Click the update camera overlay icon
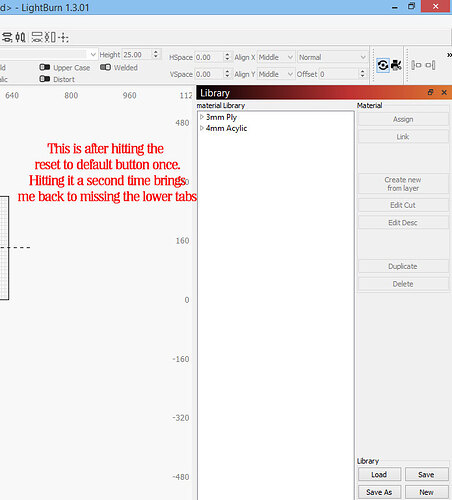Screen dimensions: 452x500 click(383, 65)
